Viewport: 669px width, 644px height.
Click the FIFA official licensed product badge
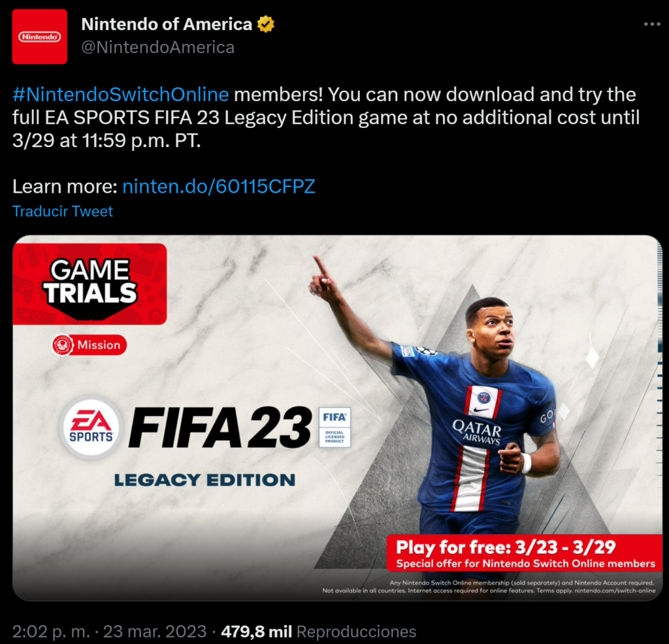pyautogui.click(x=335, y=427)
